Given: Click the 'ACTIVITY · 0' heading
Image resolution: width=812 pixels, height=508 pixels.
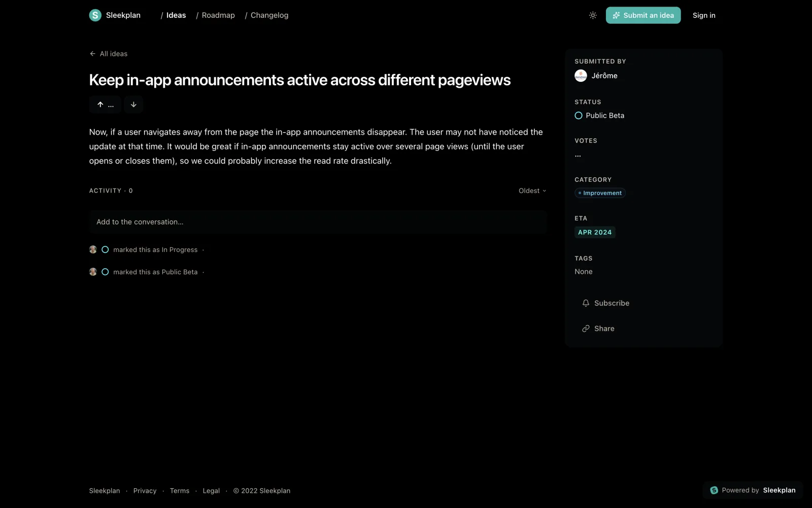Looking at the screenshot, I should point(111,191).
